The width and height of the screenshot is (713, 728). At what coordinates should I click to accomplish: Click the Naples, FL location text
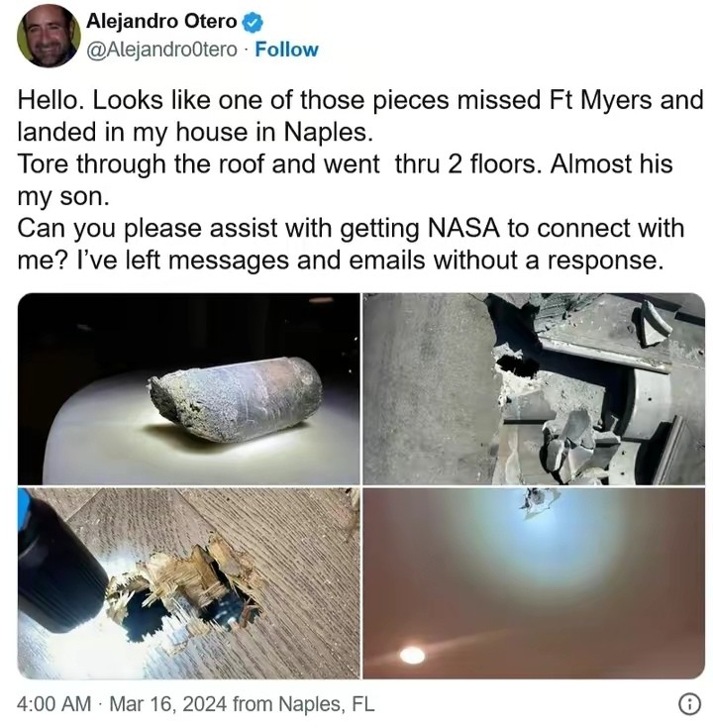pyautogui.click(x=326, y=705)
